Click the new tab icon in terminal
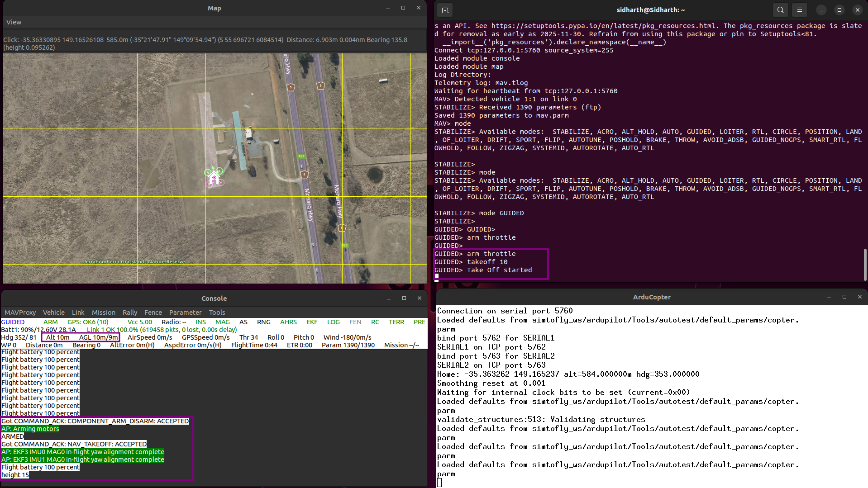868x488 pixels. point(445,10)
